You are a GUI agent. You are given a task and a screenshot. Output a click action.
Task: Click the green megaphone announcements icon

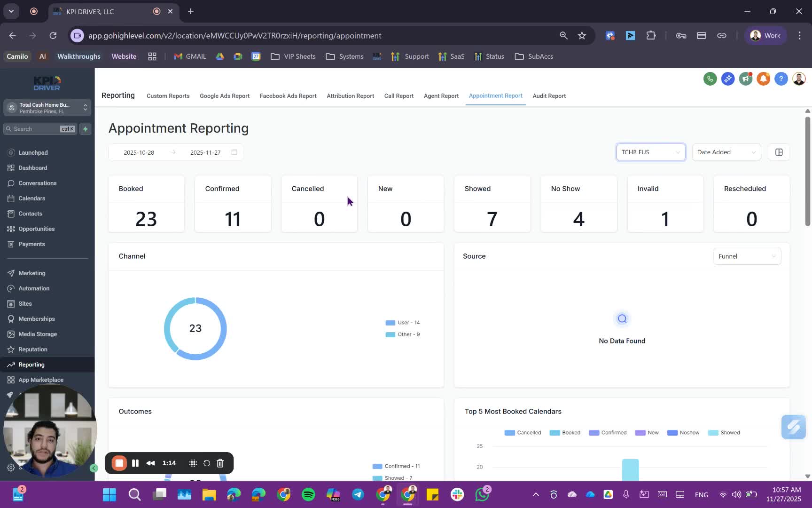point(745,79)
